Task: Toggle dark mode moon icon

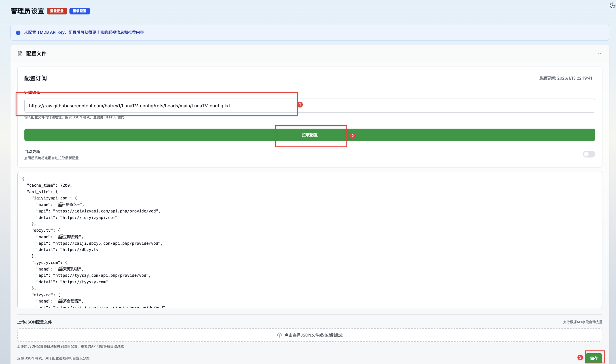Action: (612, 5)
